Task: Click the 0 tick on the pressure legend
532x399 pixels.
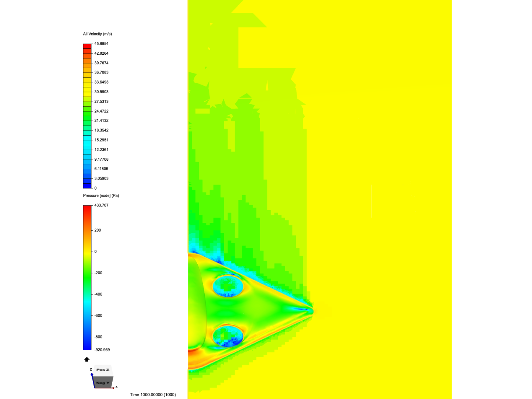Action: pos(95,251)
